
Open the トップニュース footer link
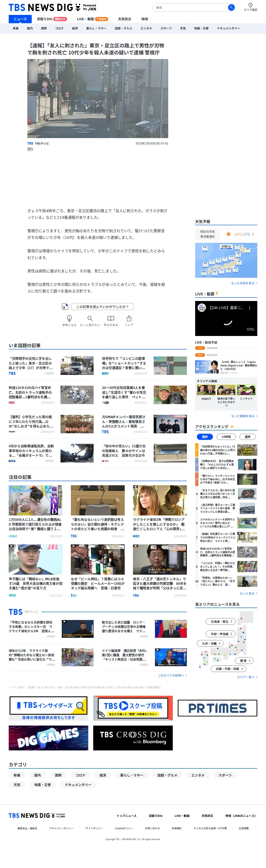tap(126, 816)
